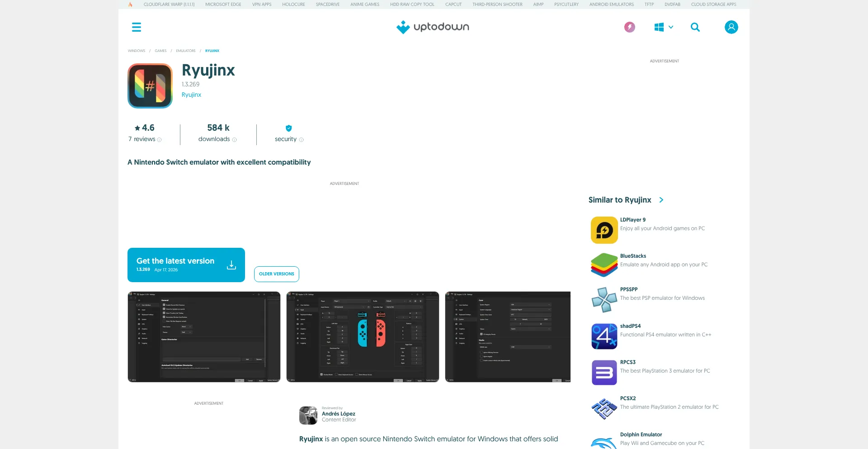
Task: Click the Ryujinx app icon
Action: pos(150,86)
